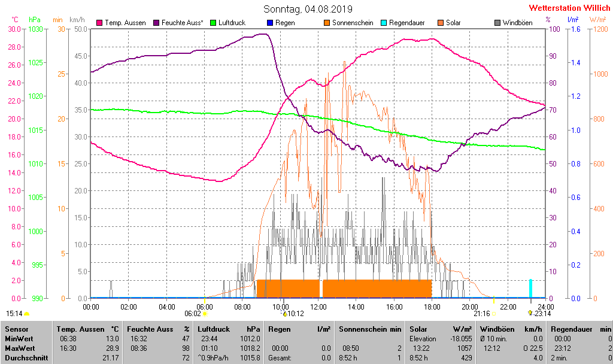Click the yellow sunset tick near 21:16
The height and width of the screenshot is (364, 613).
(x=494, y=300)
